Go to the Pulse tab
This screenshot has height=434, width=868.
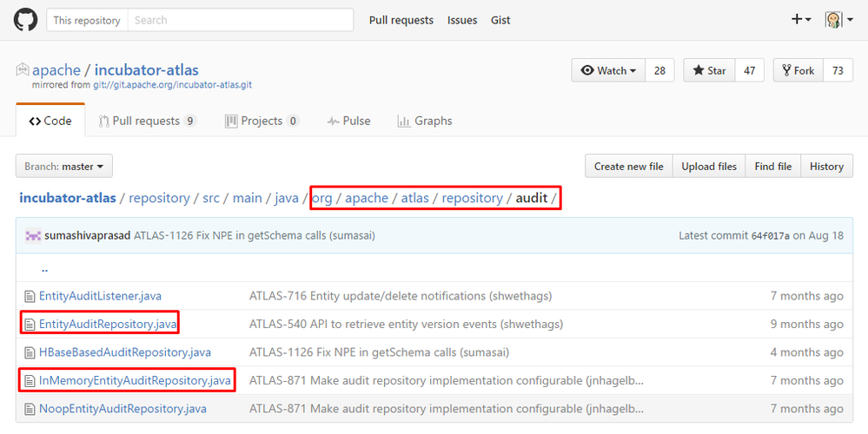(348, 121)
